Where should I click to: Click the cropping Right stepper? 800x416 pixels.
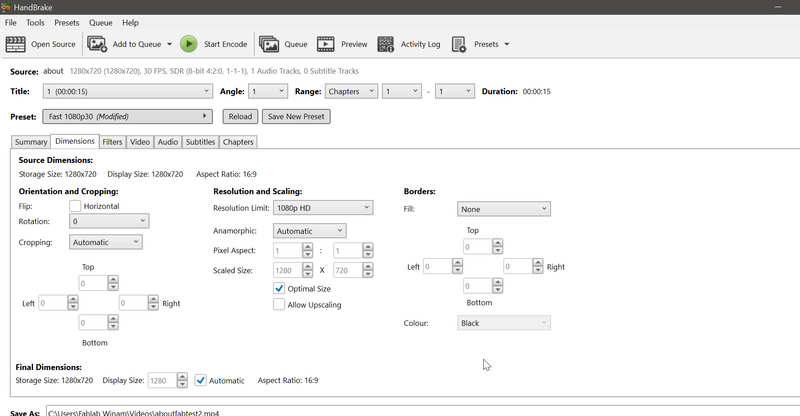(x=153, y=303)
